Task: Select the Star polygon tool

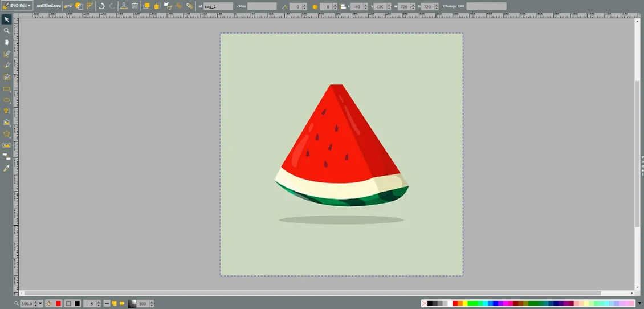Action: (7, 134)
